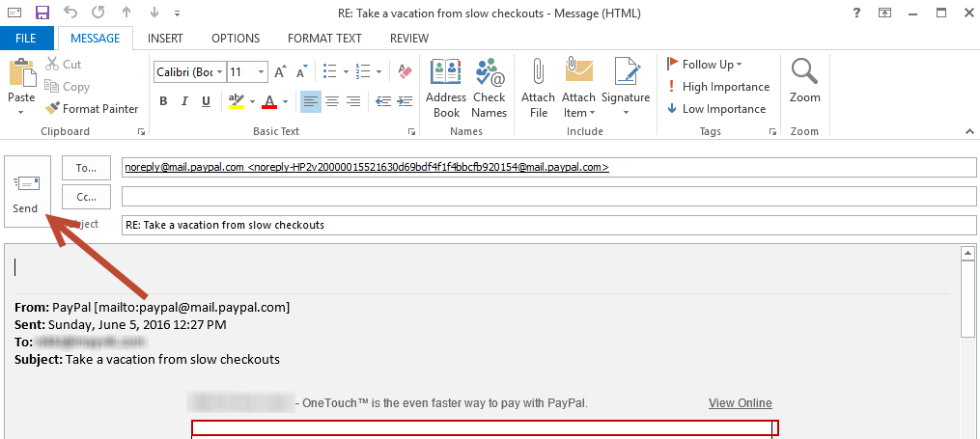Open the Tags dialog launcher
Screen dimensions: 980x439
point(773,132)
